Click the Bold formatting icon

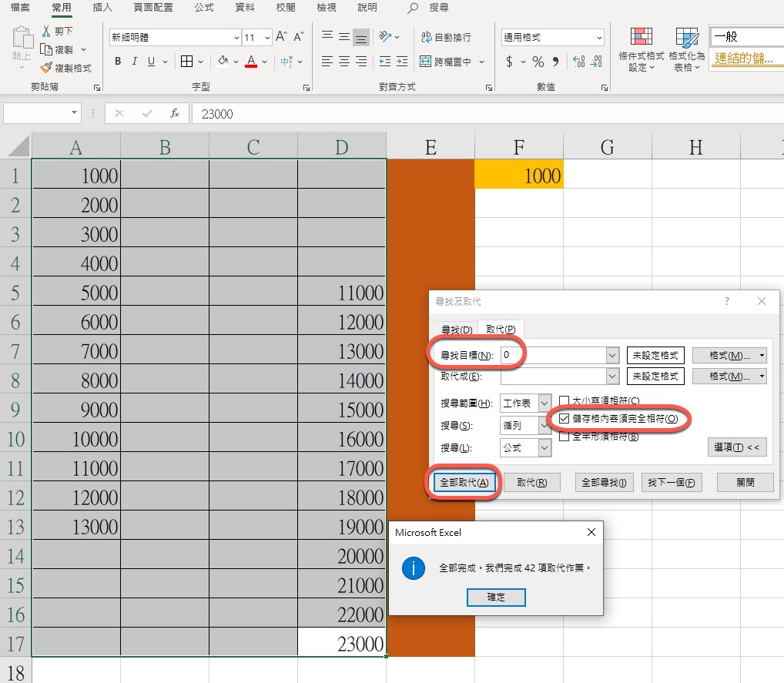click(x=118, y=62)
